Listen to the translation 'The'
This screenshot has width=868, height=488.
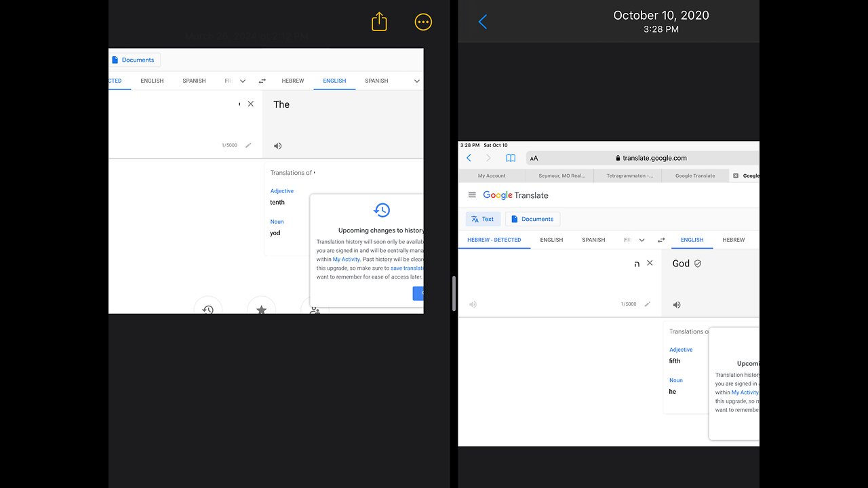click(x=277, y=146)
